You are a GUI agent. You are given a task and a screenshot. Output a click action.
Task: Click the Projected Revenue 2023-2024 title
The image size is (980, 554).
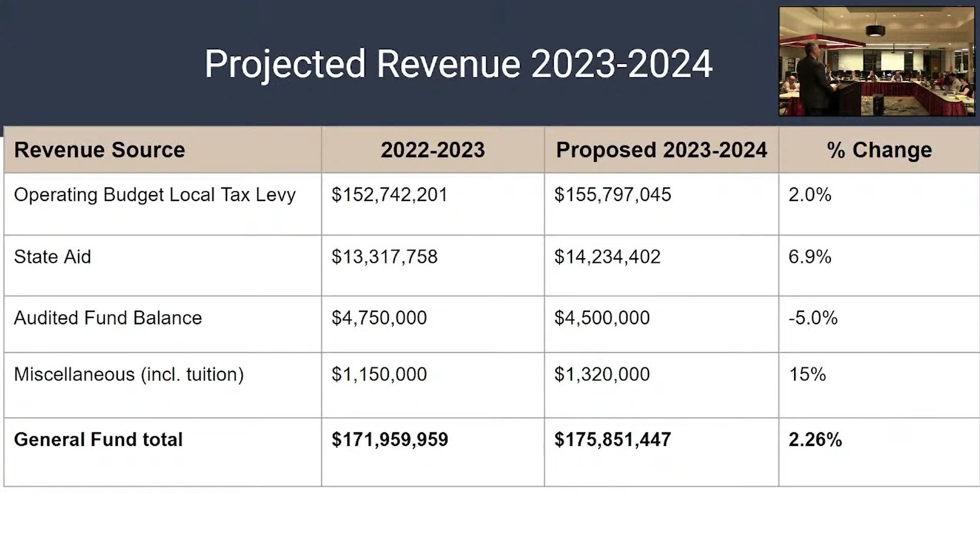coord(458,64)
